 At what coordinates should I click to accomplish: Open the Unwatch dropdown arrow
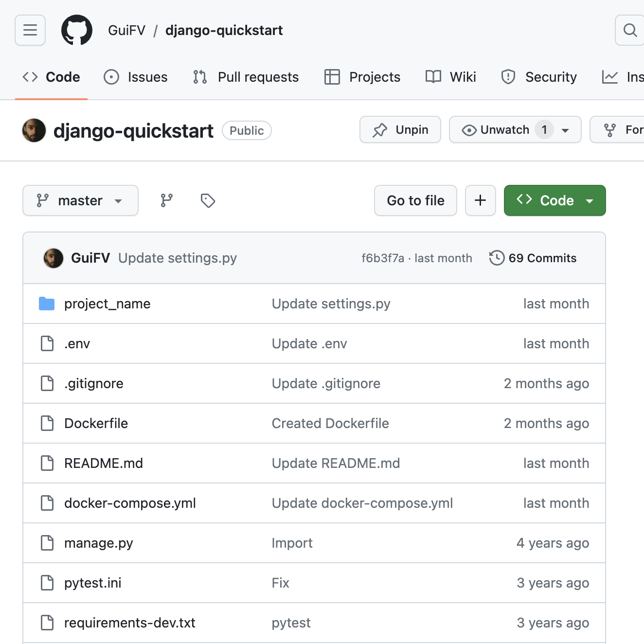(565, 130)
